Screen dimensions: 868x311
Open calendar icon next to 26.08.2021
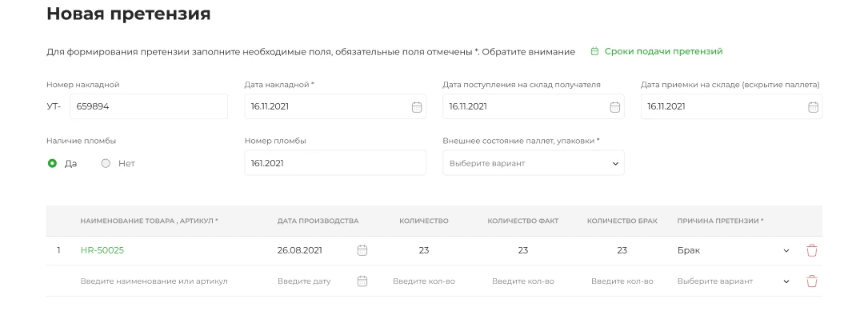(362, 250)
